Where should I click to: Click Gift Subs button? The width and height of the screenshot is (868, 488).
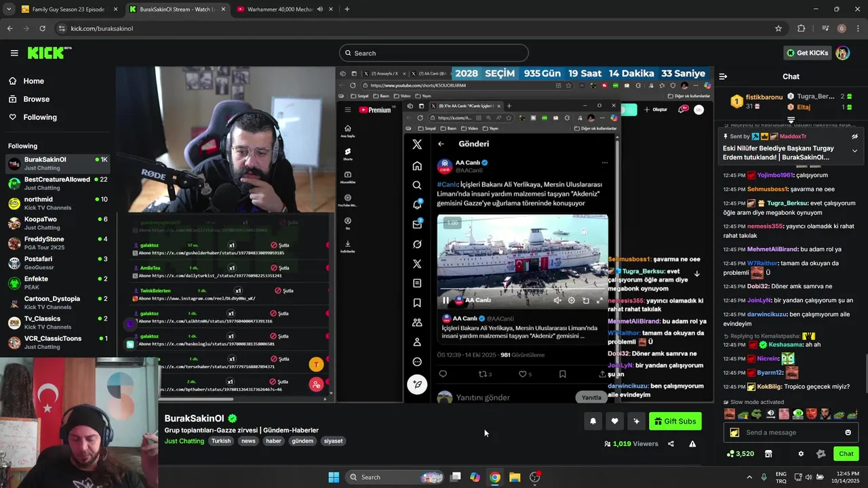pos(675,422)
